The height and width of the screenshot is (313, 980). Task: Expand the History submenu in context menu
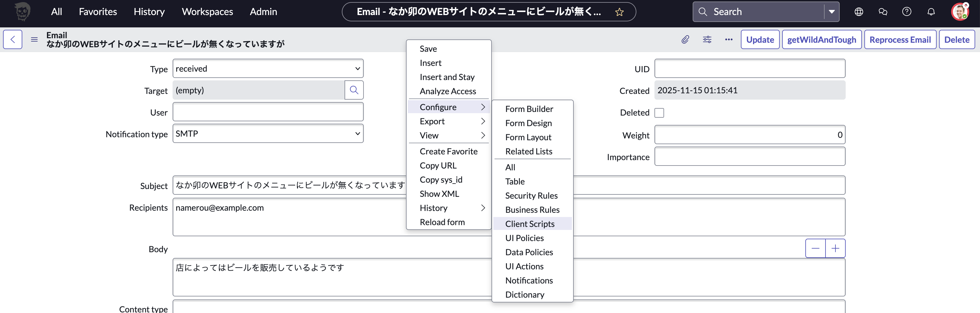(448, 208)
